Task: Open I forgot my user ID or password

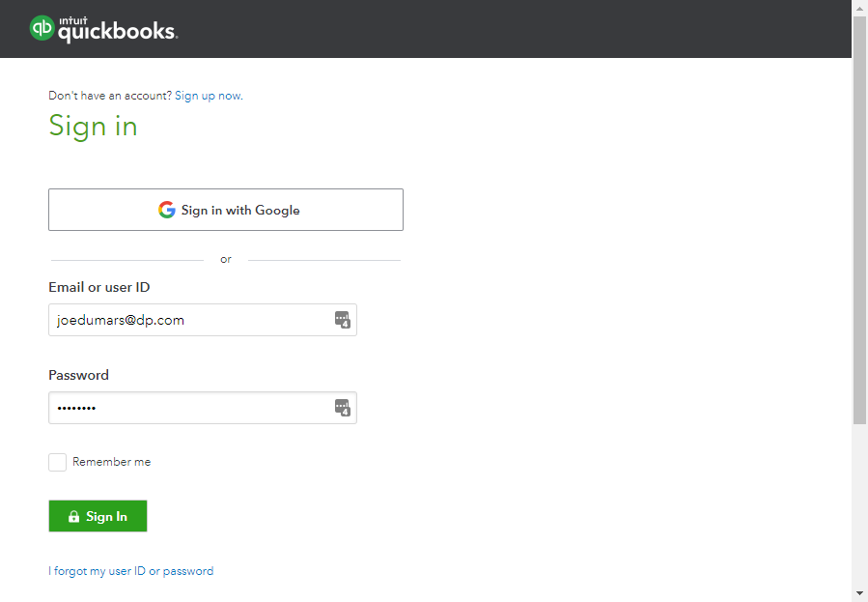Action: [x=131, y=571]
